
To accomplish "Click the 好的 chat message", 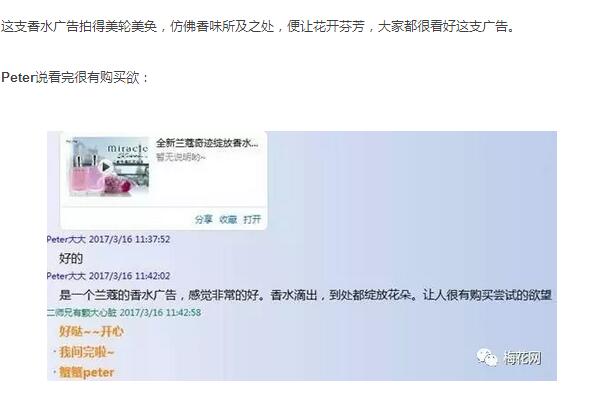I will (71, 258).
